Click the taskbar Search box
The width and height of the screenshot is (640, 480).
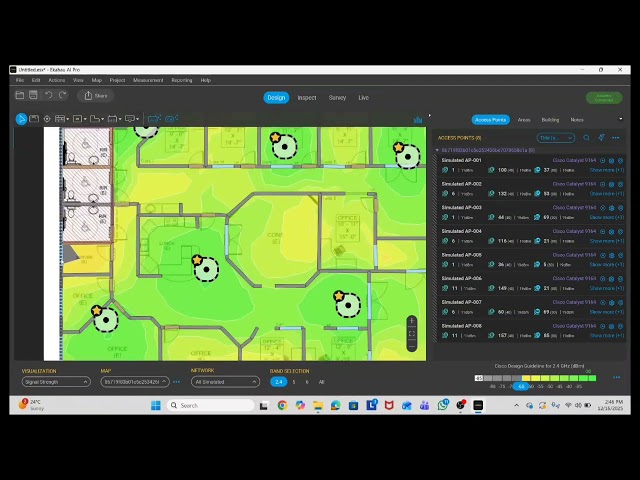(211, 405)
